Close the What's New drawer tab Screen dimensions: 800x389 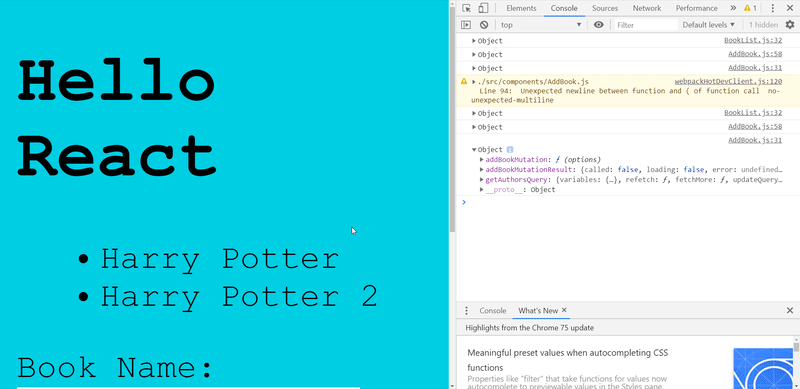[x=564, y=310]
